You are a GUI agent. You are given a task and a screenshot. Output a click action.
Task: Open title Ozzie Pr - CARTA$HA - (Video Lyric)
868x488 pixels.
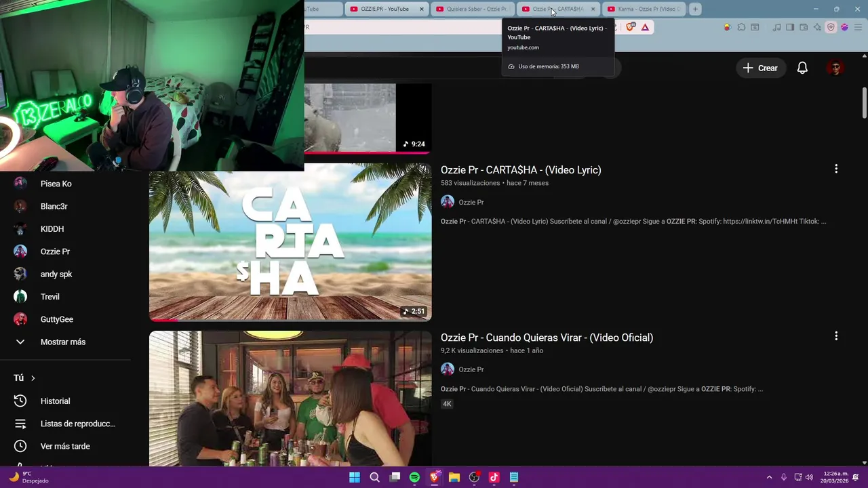[521, 170]
